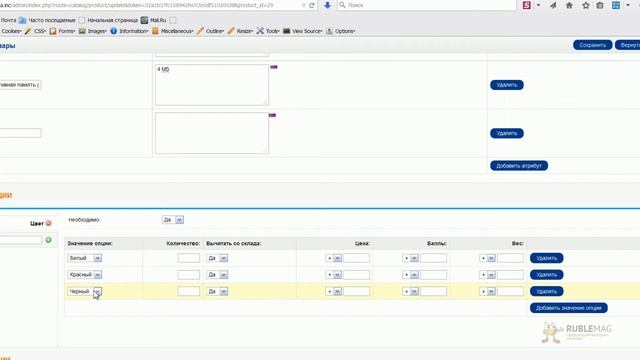
Task: Open the CSS menu
Action: coord(40,31)
